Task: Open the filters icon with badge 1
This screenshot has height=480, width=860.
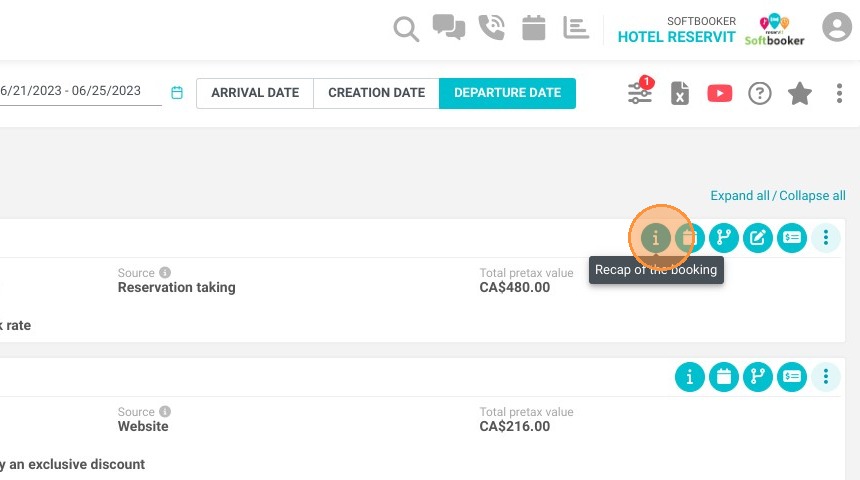Action: click(x=640, y=92)
